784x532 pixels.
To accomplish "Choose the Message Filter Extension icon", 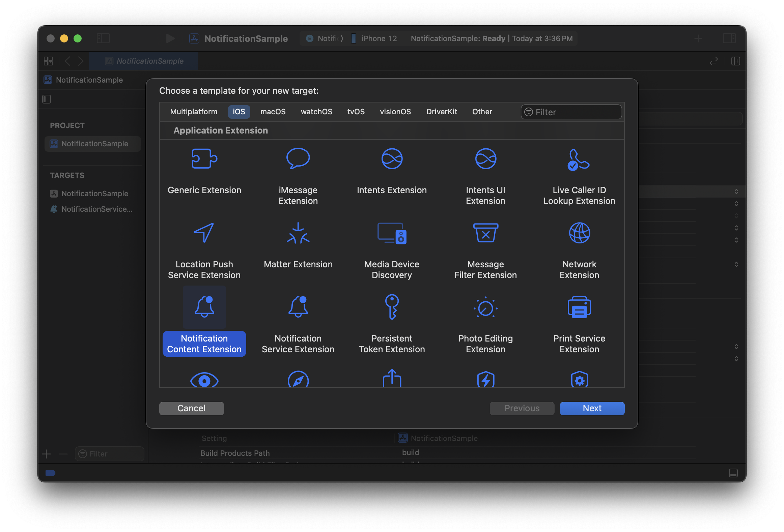I will coord(485,233).
